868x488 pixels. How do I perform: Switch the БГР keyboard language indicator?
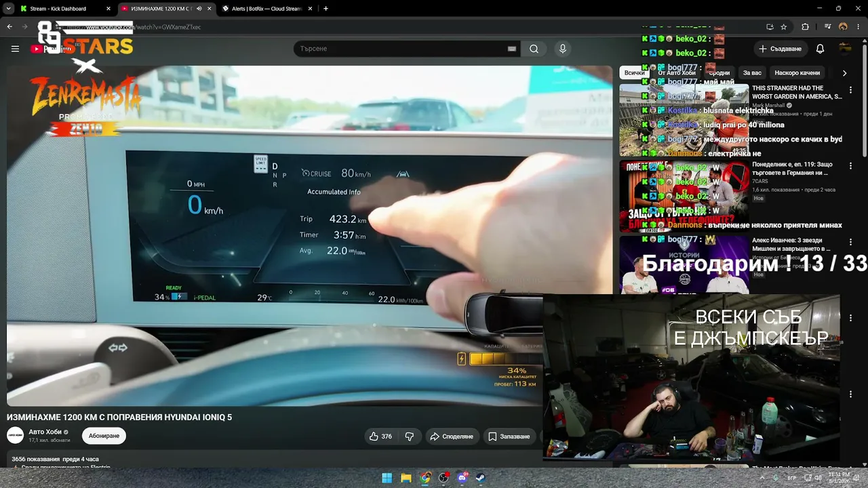point(792,478)
